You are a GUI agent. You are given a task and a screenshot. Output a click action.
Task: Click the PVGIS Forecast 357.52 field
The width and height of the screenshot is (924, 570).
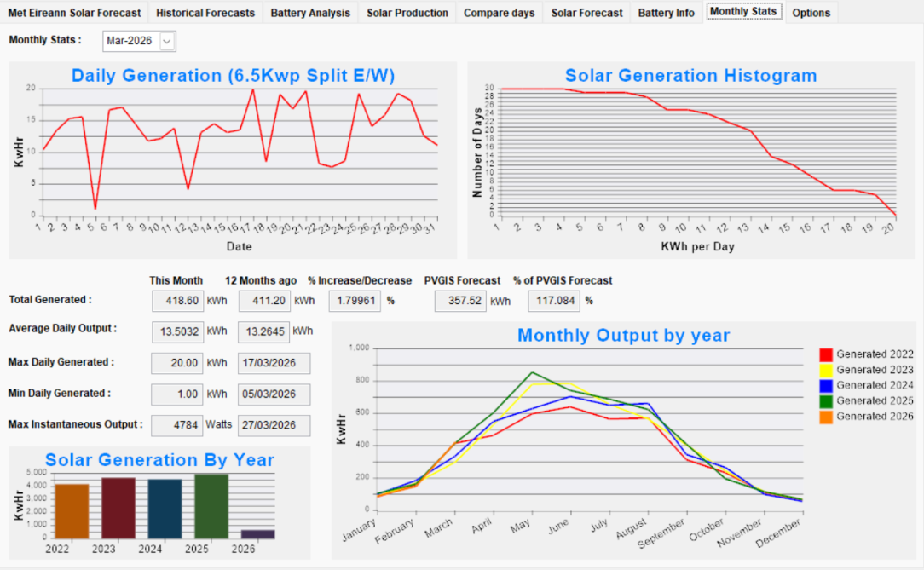click(x=460, y=301)
